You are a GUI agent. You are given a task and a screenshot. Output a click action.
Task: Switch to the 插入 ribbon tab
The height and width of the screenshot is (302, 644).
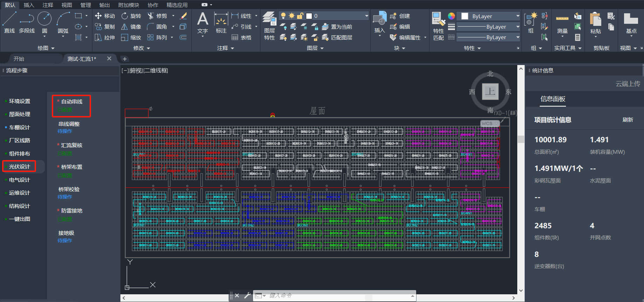click(x=29, y=5)
